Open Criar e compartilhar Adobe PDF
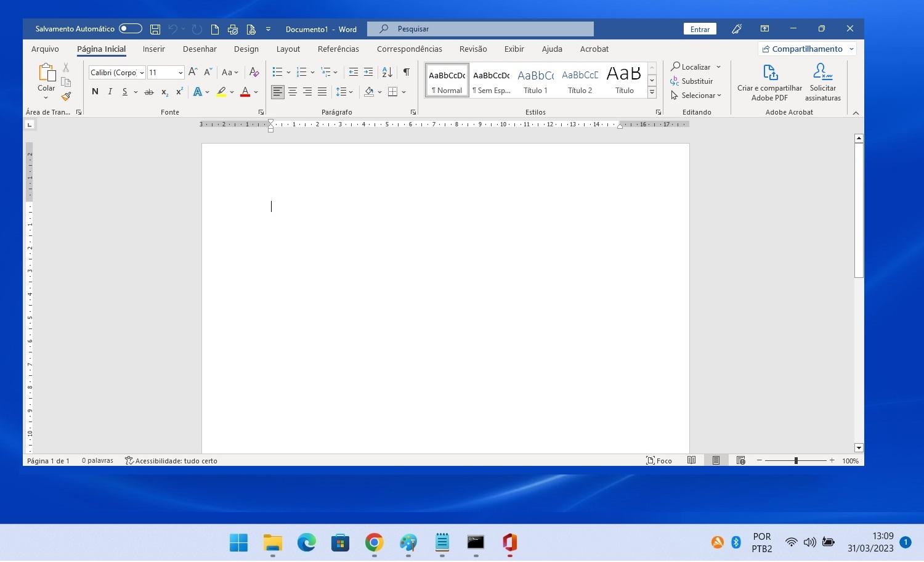924x562 pixels. click(x=769, y=81)
